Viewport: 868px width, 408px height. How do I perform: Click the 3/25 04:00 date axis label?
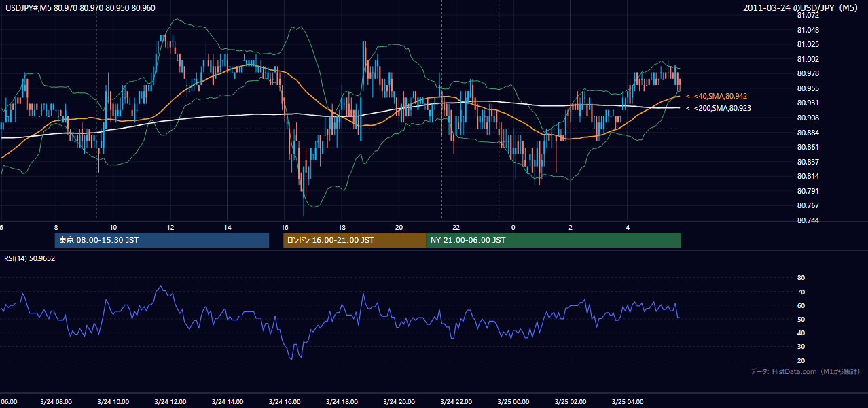pyautogui.click(x=627, y=401)
